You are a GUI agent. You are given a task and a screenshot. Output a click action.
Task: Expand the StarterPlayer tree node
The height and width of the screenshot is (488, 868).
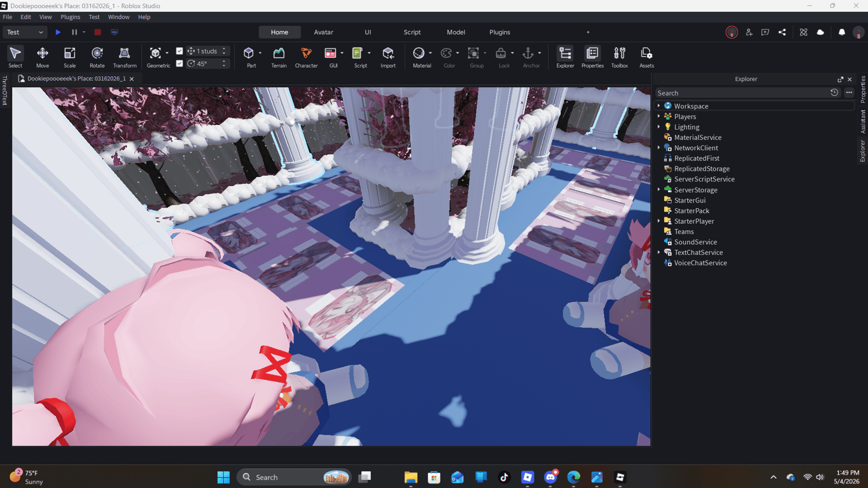tap(659, 221)
